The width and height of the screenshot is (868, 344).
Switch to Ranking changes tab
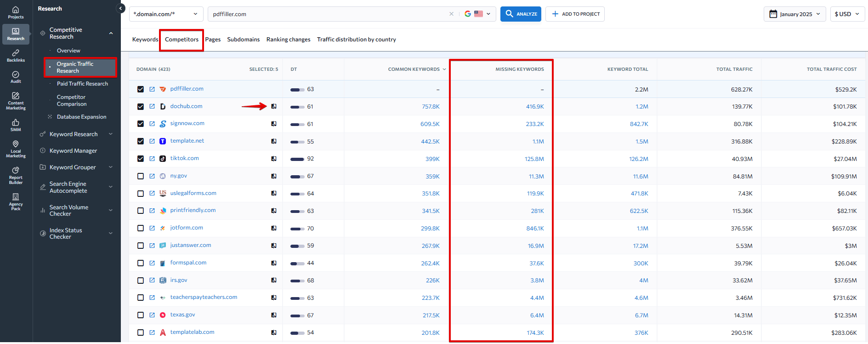pyautogui.click(x=289, y=40)
